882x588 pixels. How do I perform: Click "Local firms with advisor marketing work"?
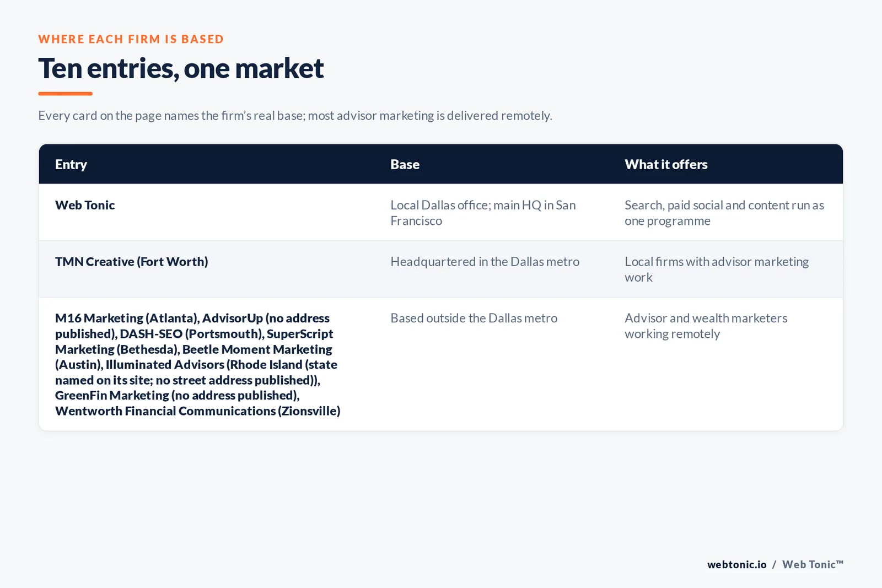[717, 269]
